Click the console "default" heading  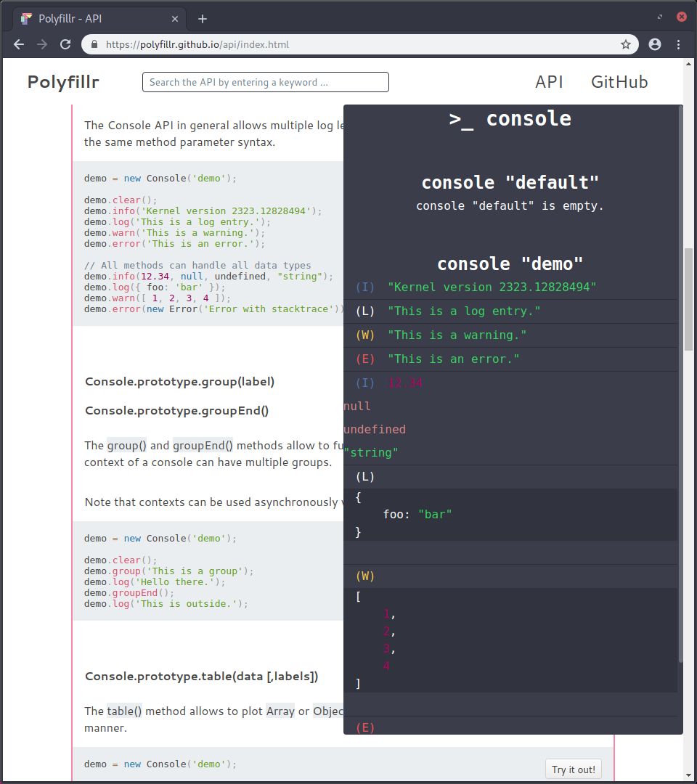coord(510,182)
